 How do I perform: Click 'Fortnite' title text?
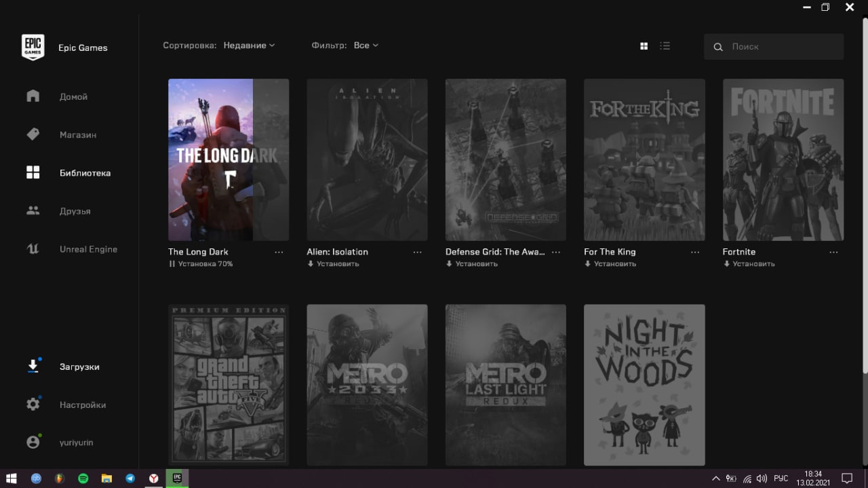click(x=739, y=252)
